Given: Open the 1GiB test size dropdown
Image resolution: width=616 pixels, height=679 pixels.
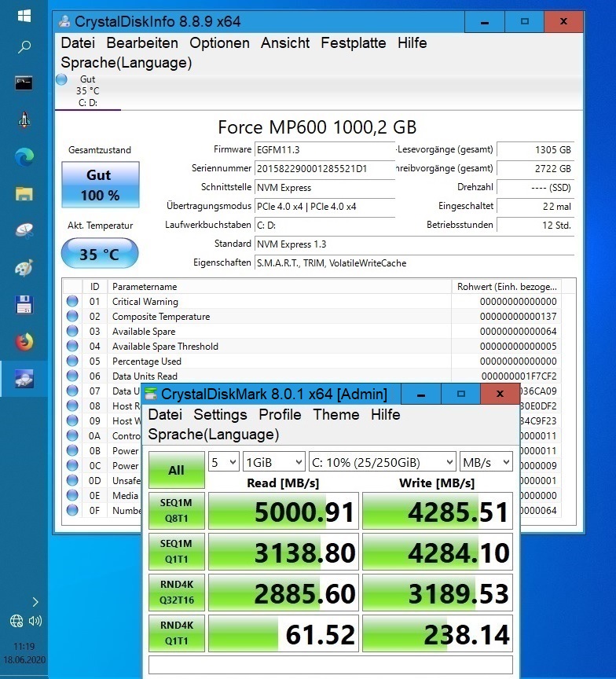Looking at the screenshot, I should click(x=274, y=462).
